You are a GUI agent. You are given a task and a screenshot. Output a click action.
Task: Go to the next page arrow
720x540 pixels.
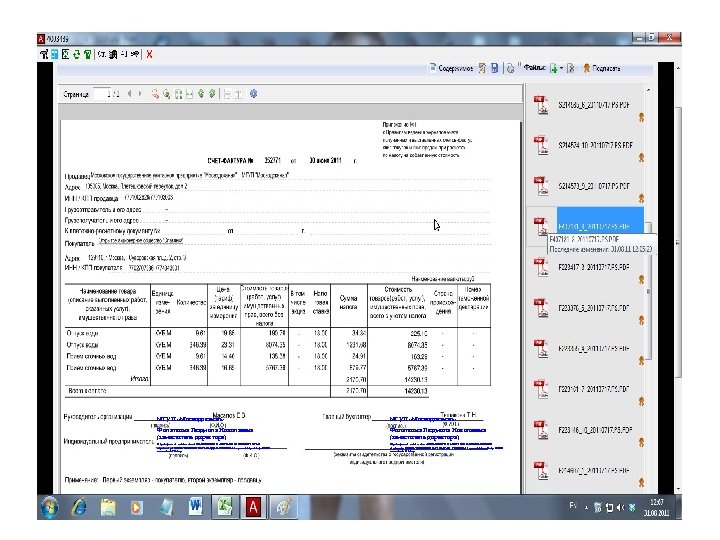point(140,94)
